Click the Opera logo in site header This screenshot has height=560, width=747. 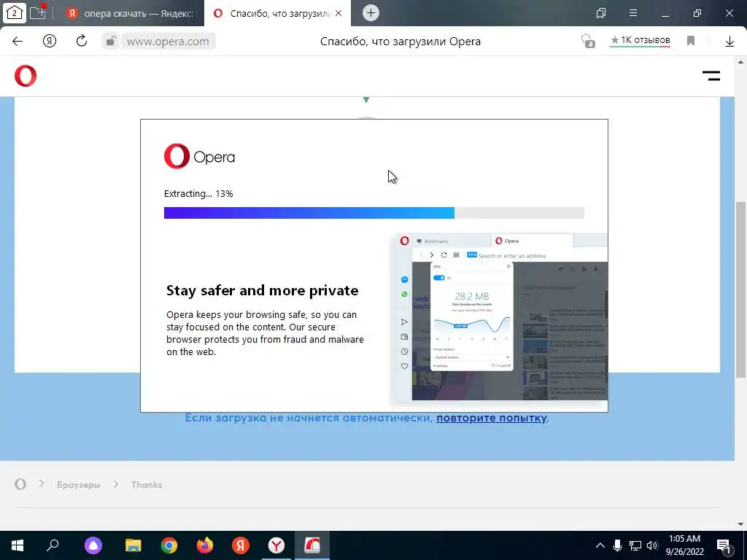[x=26, y=76]
